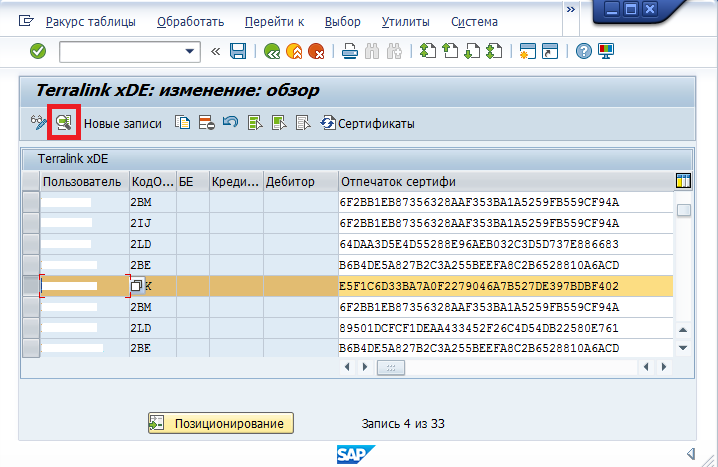The width and height of the screenshot is (718, 467).
Task: Click the Delete row icon
Action: coord(206,123)
